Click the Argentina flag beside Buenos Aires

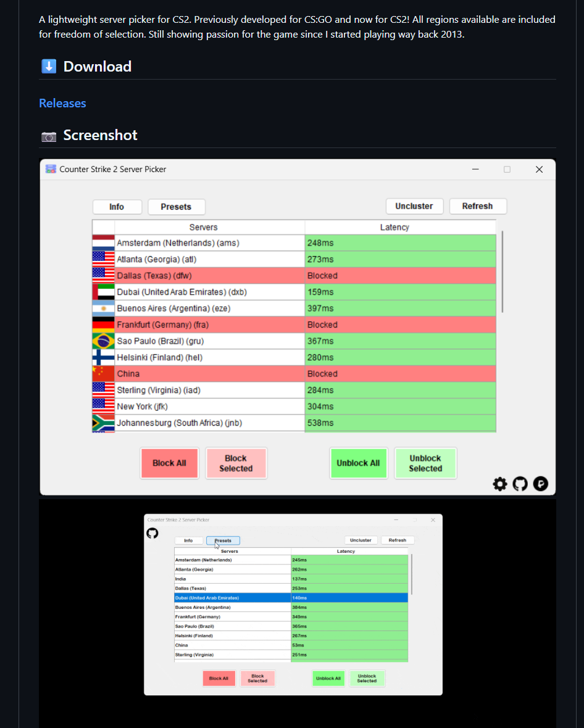coord(103,308)
